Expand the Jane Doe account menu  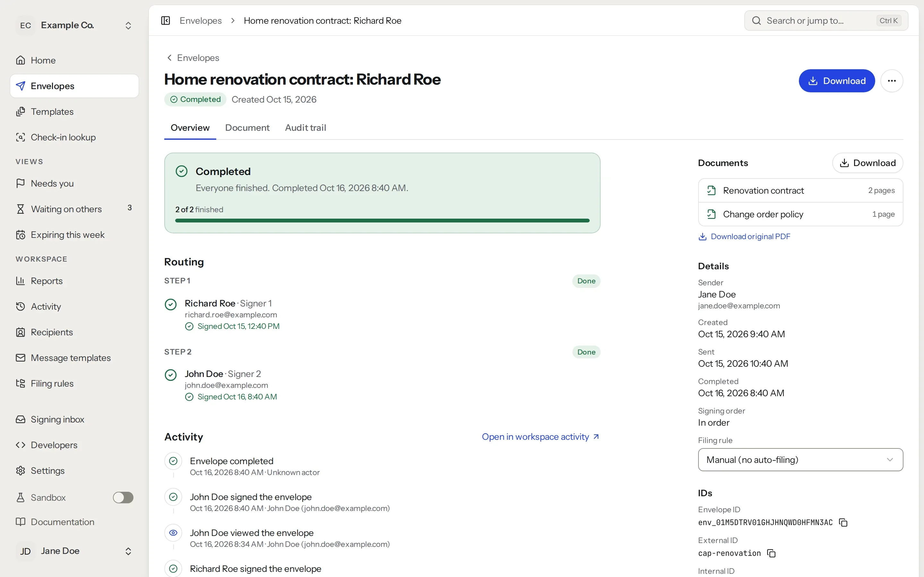coord(74,551)
